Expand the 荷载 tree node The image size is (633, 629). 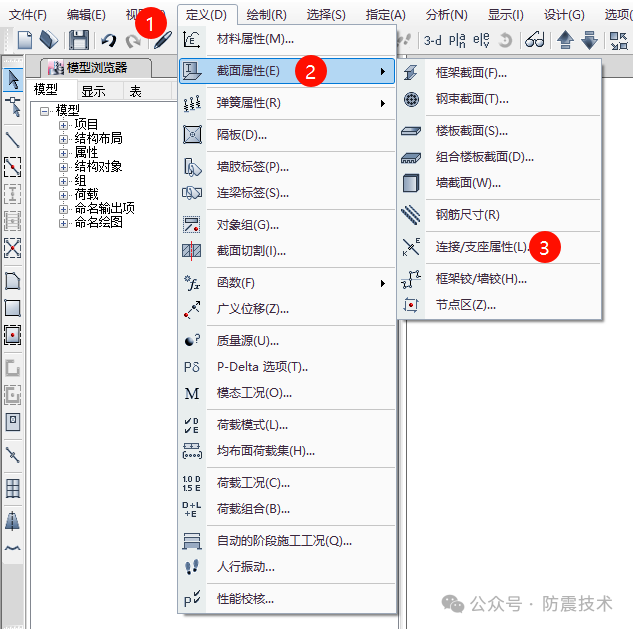pos(63,195)
